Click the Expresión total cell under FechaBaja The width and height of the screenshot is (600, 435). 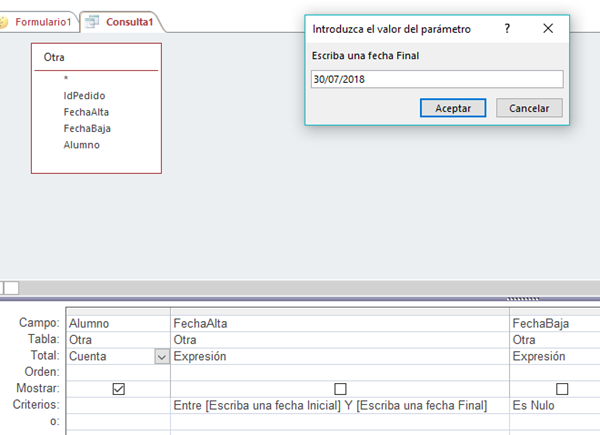point(555,357)
